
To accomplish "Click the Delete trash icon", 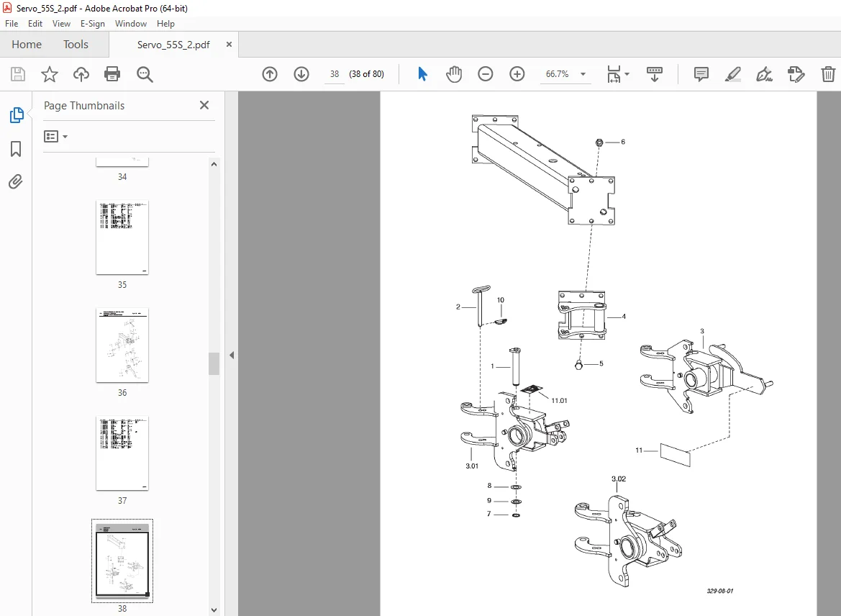I will pyautogui.click(x=828, y=74).
